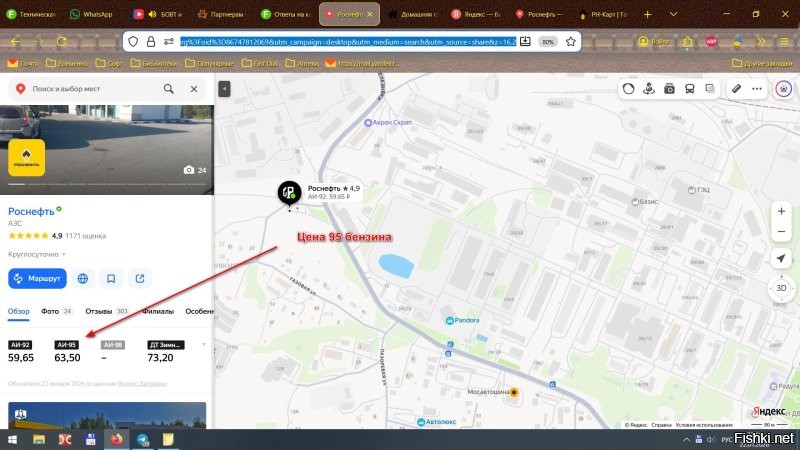800x450 pixels.
Task: Clear the place search with X
Action: 194,89
